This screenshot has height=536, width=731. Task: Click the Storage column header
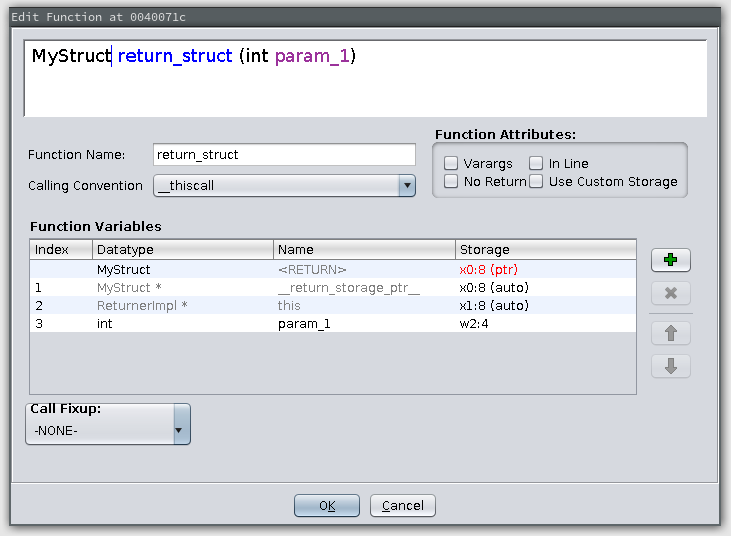pos(545,249)
